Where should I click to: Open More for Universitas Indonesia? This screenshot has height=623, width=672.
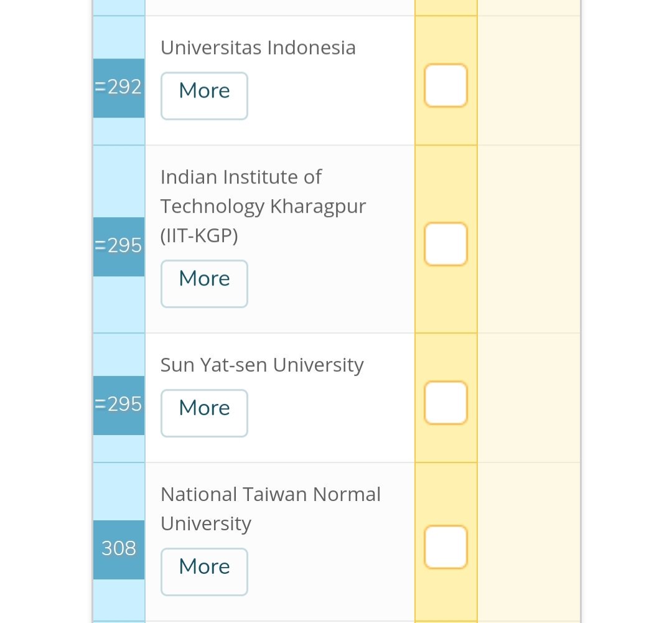coord(205,96)
